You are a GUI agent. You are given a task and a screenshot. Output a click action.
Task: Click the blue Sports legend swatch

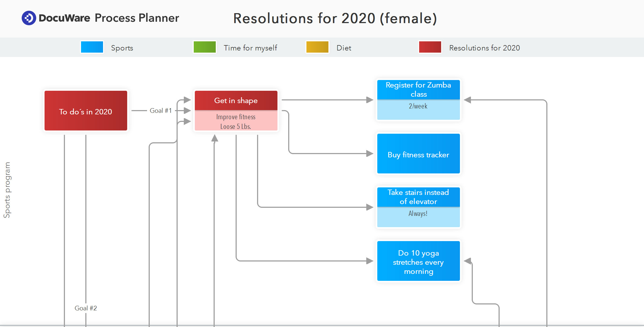[92, 47]
